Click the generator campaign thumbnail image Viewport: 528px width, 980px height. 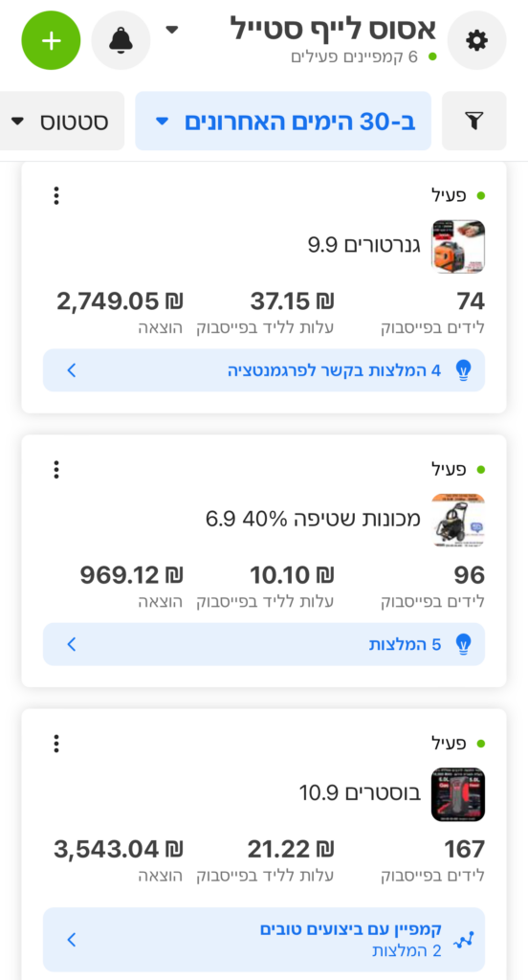(x=458, y=246)
